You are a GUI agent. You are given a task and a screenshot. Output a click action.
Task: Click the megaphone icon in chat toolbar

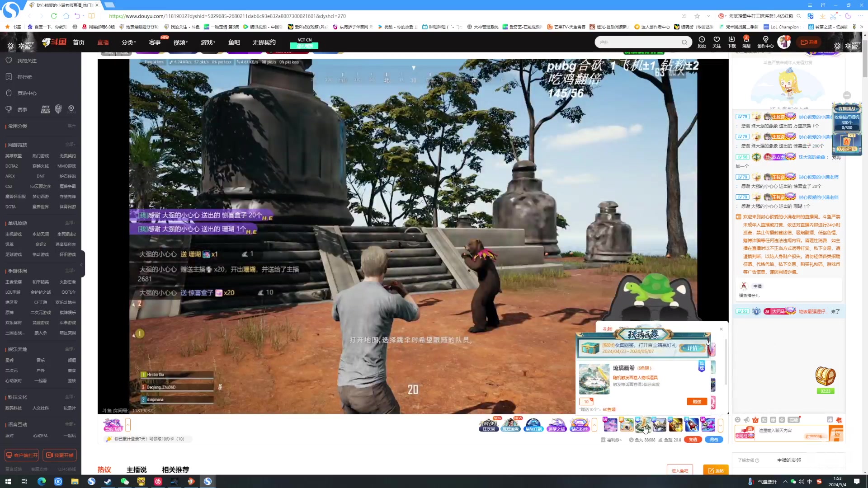pyautogui.click(x=746, y=420)
